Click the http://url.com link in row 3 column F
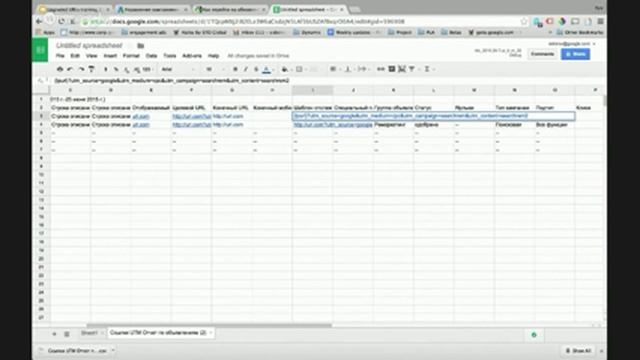This screenshot has height=360, width=640. [191, 116]
